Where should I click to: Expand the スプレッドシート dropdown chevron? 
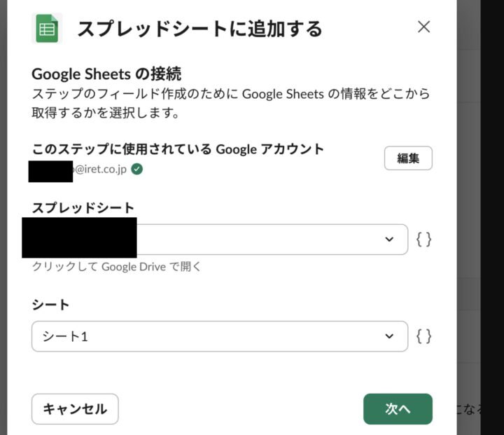point(390,240)
